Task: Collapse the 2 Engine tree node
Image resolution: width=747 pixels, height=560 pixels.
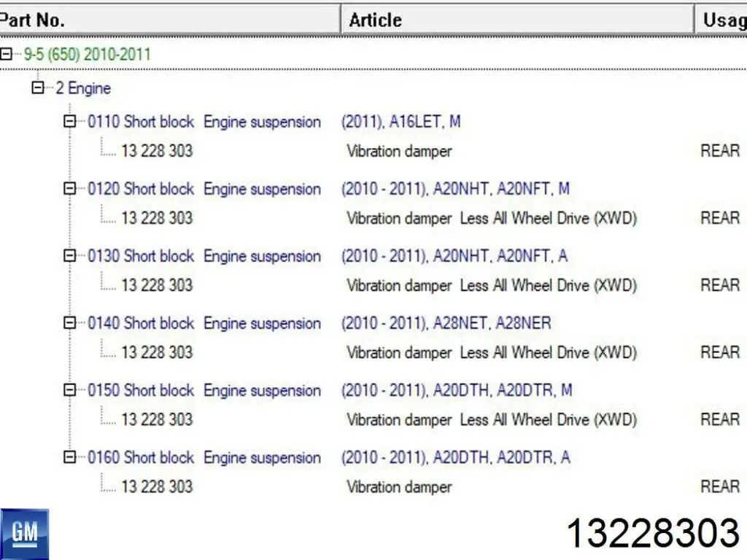Action: 38,87
